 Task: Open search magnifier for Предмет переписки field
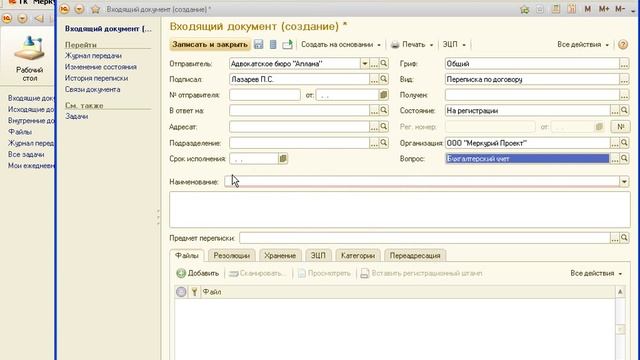point(624,238)
